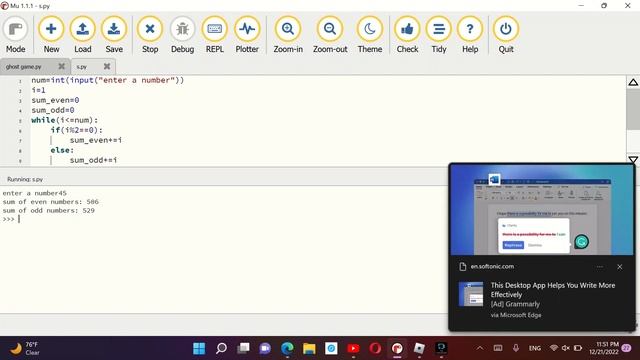640x360 pixels.
Task: Click the else: line in the editor
Action: click(x=62, y=150)
